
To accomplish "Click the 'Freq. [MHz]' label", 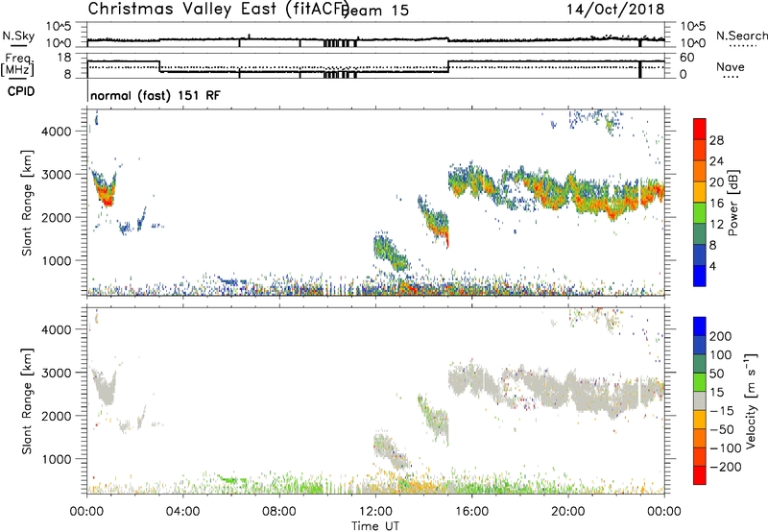I will point(17,64).
